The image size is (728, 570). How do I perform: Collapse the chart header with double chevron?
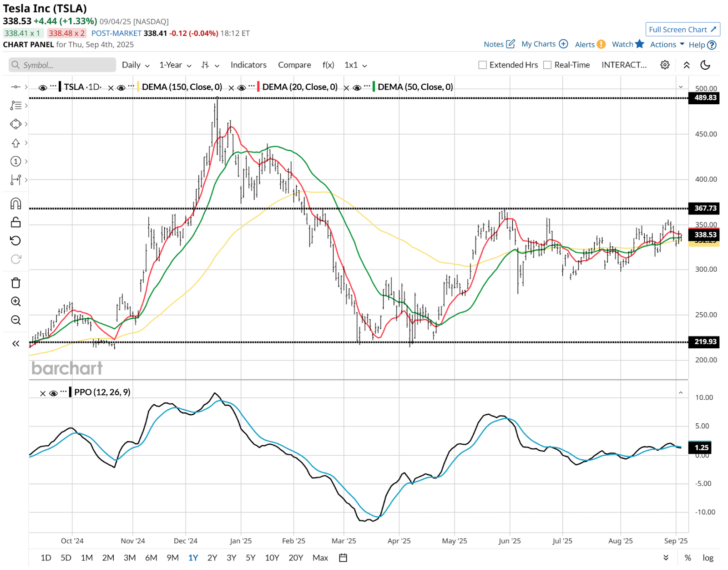tap(687, 65)
